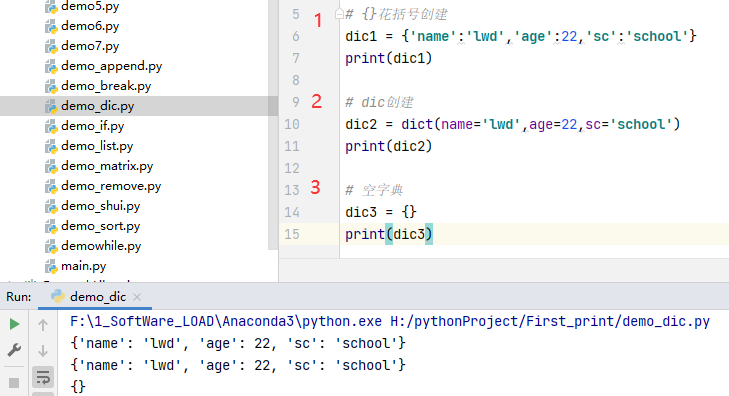Open demo7.py file
This screenshot has height=396, width=729.
click(90, 46)
